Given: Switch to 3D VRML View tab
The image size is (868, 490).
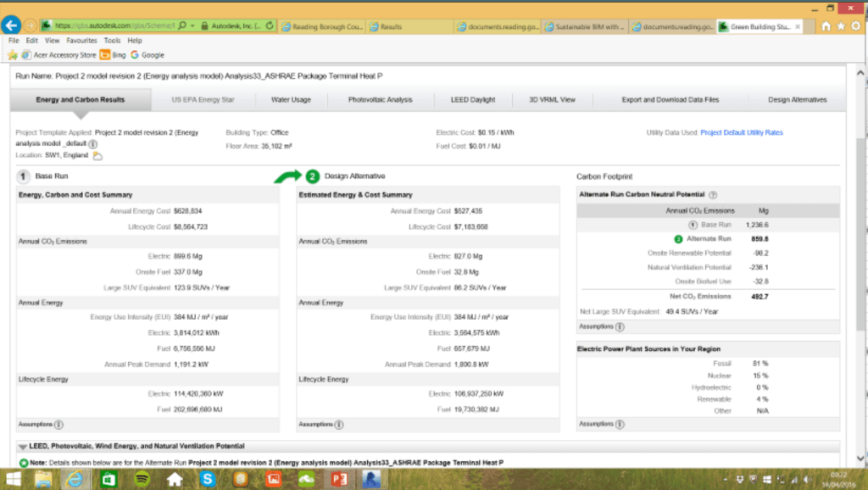Looking at the screenshot, I should [x=552, y=100].
